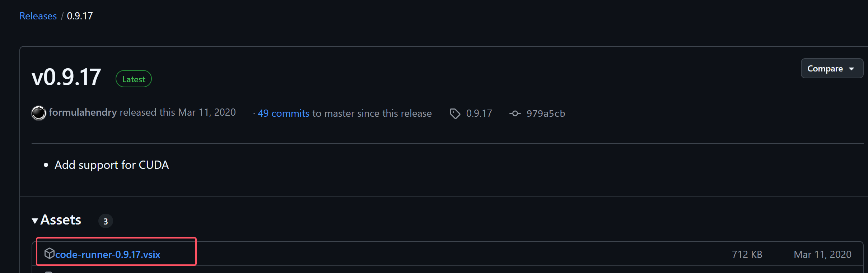Screen dimensions: 868x273
Task: Click the 712 KB file size
Action: point(747,254)
